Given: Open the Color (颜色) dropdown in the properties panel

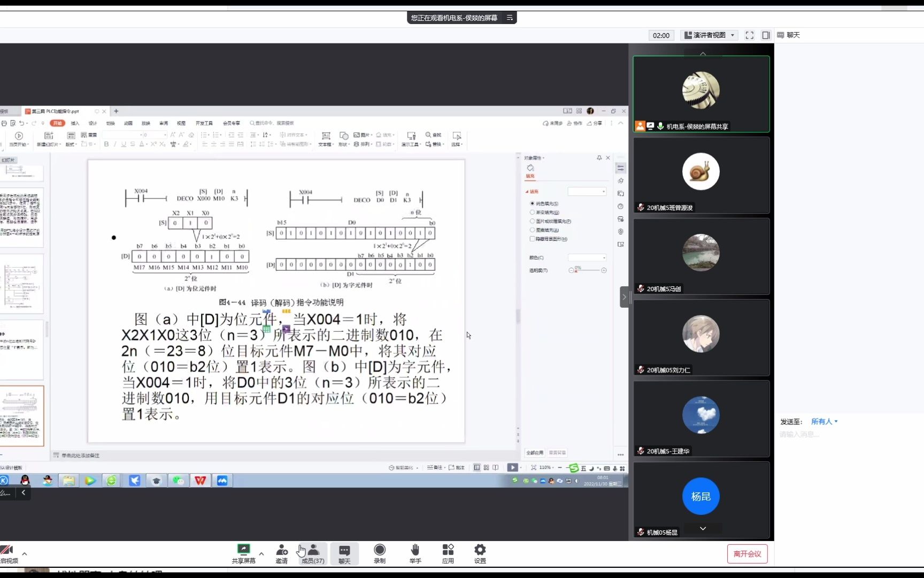Looking at the screenshot, I should coord(587,257).
